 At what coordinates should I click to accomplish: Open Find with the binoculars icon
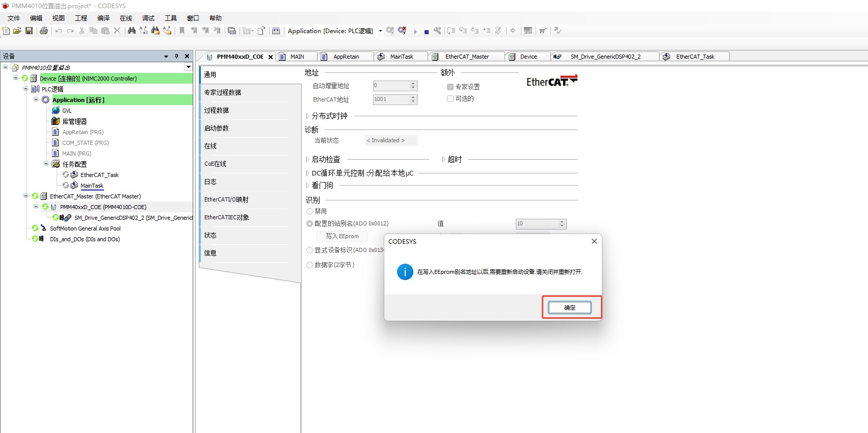pos(131,31)
